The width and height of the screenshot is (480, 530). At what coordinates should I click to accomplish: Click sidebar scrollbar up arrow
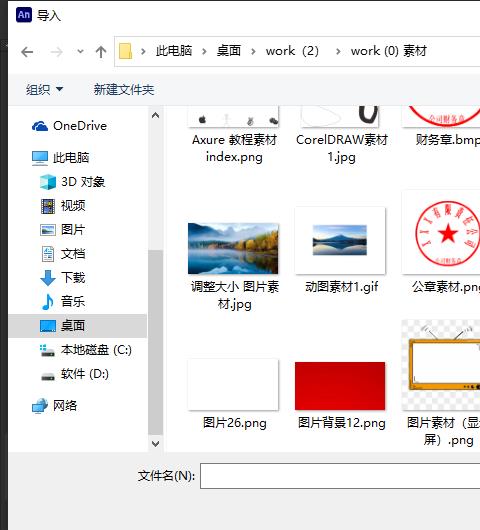pyautogui.click(x=155, y=116)
